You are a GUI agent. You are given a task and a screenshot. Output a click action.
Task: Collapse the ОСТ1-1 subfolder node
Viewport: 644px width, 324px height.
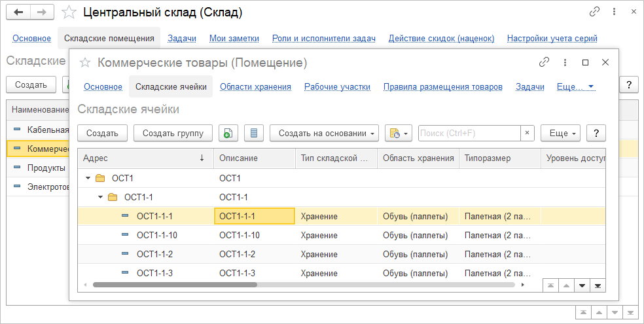[x=101, y=197]
